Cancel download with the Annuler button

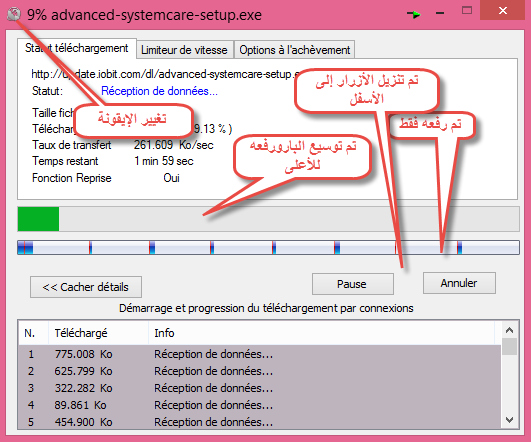(459, 283)
